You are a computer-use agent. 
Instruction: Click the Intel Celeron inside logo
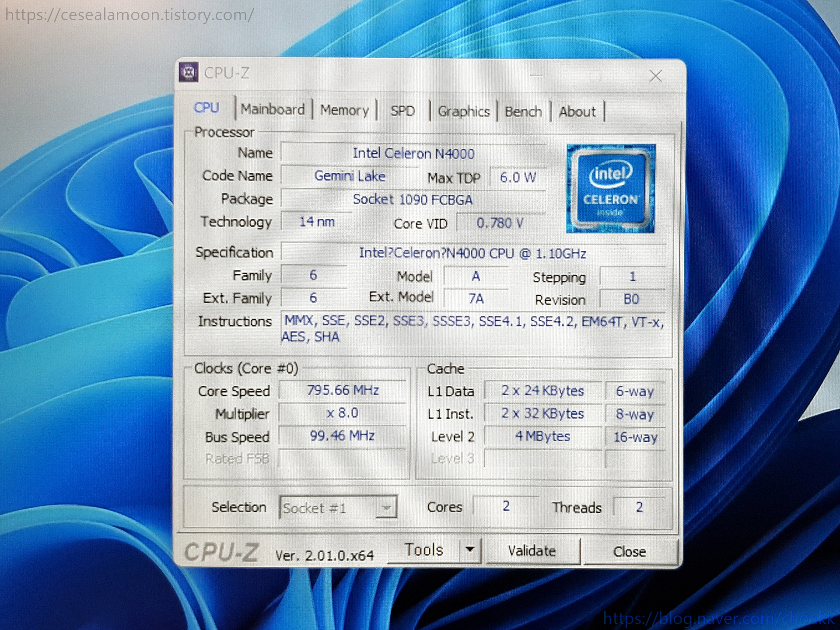pos(610,189)
